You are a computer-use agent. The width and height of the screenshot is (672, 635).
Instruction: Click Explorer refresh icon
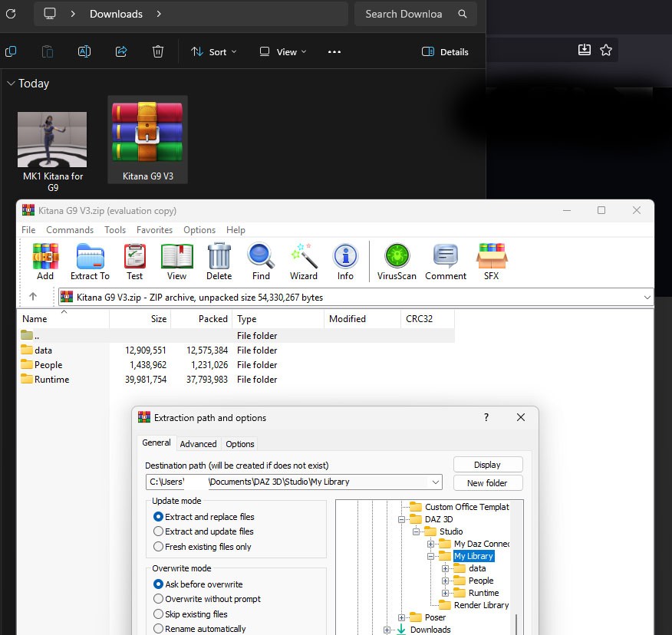(12, 14)
